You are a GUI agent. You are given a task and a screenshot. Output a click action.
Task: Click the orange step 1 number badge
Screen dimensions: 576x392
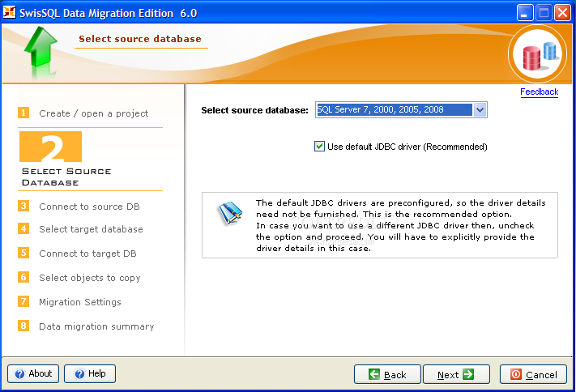click(x=23, y=113)
